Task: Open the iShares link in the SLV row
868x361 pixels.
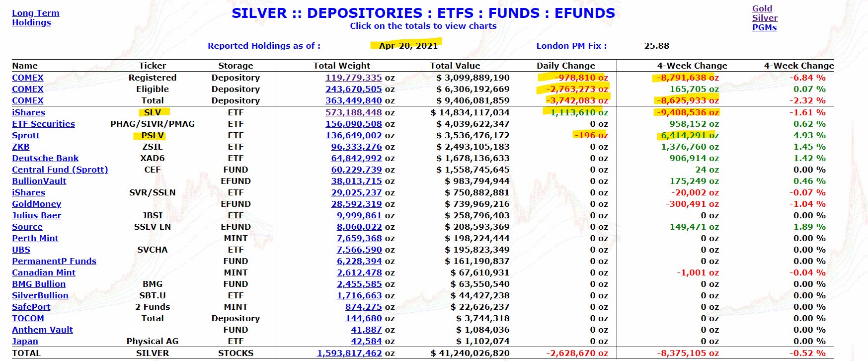Action: coord(28,112)
